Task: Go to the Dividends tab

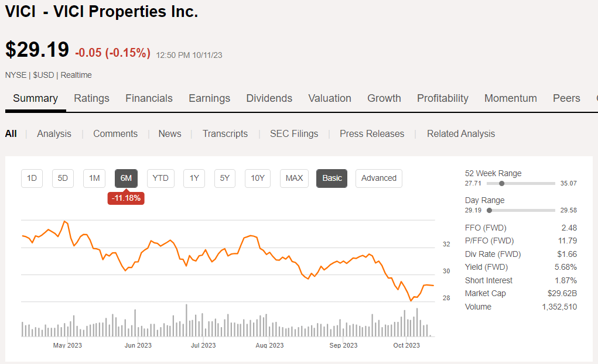Action: click(x=269, y=98)
